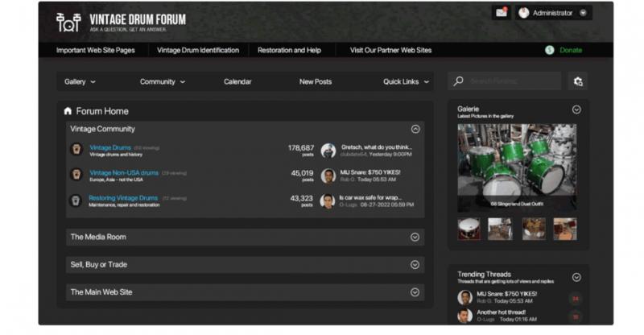Click the Restoring Vintage Drums forum icon

point(76,200)
